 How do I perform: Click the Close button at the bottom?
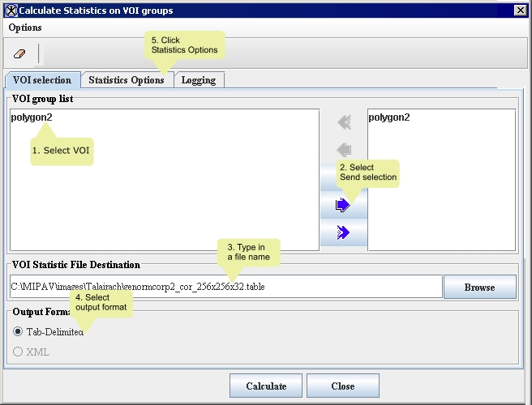[342, 386]
